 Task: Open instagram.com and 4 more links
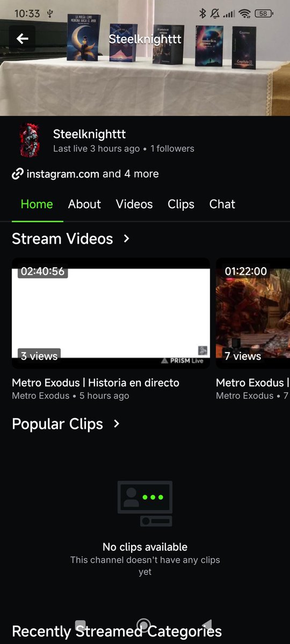(92, 174)
